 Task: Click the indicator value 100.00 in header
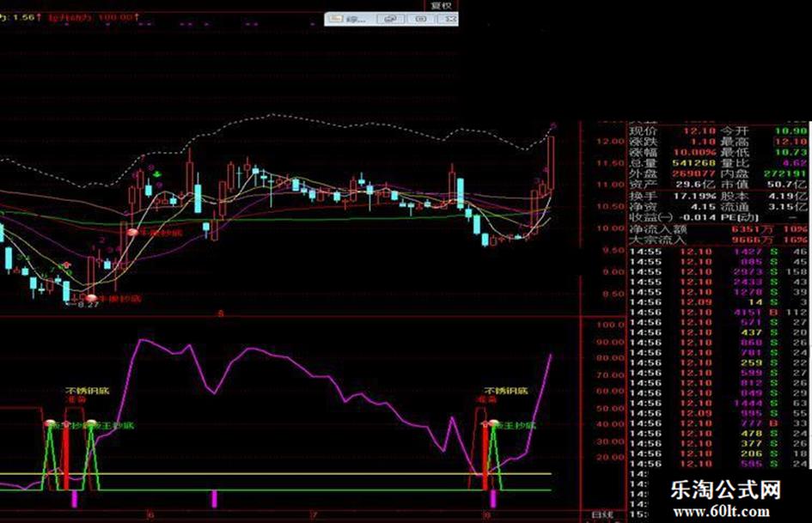tap(115, 17)
